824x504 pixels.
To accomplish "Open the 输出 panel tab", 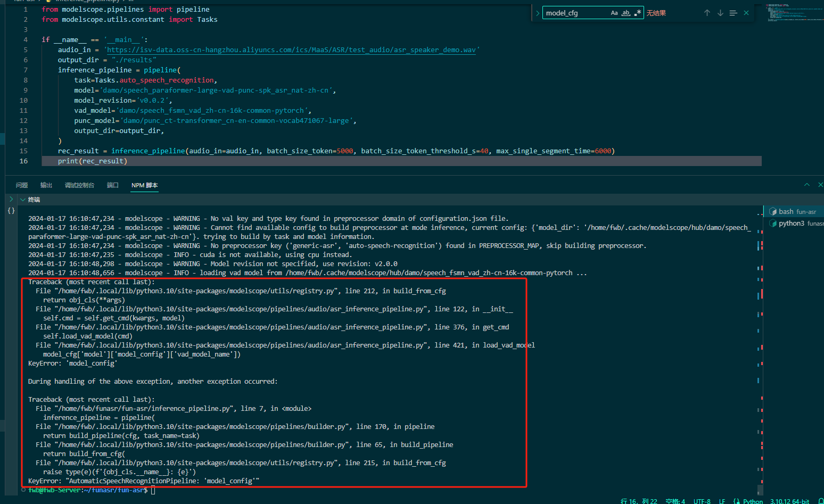I will 46,185.
